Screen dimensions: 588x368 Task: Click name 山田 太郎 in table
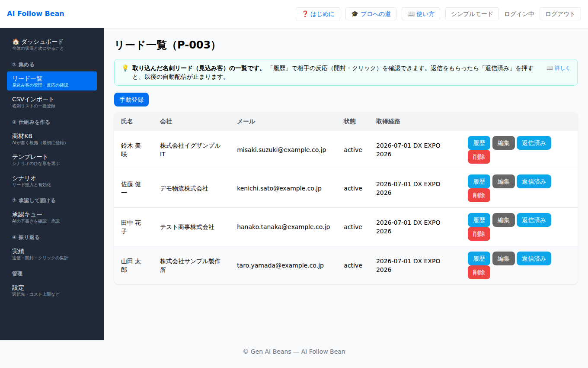[131, 265]
